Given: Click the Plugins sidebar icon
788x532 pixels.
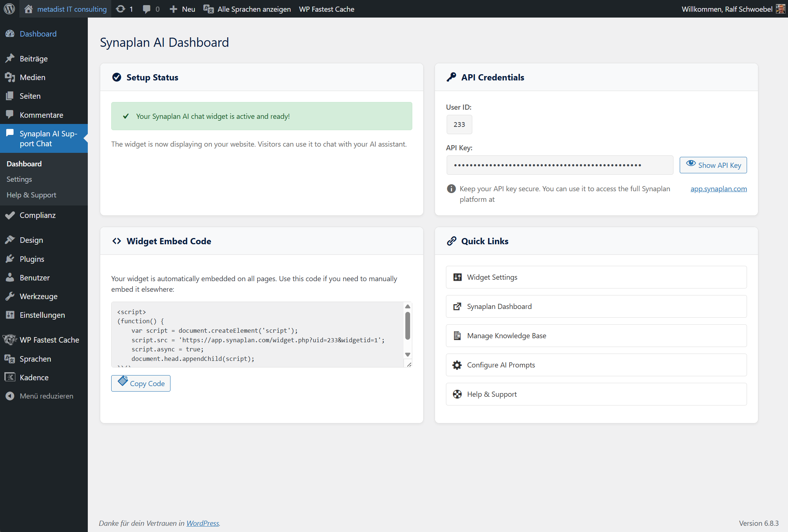Looking at the screenshot, I should pyautogui.click(x=10, y=259).
